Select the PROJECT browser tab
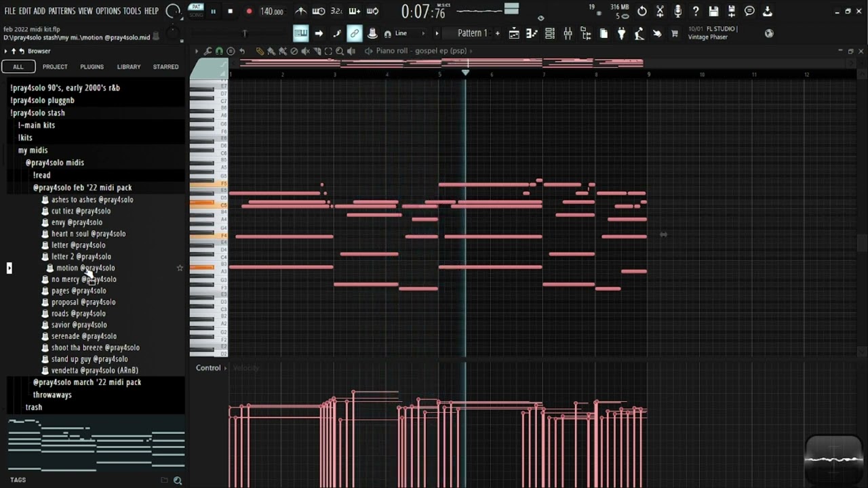Viewport: 868px width, 488px height. [55, 67]
